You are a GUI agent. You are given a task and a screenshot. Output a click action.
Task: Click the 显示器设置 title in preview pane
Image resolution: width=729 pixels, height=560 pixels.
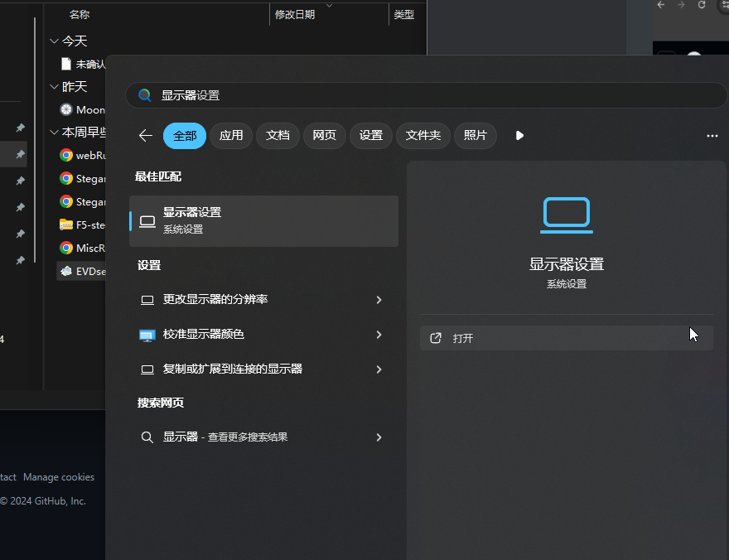[567, 264]
